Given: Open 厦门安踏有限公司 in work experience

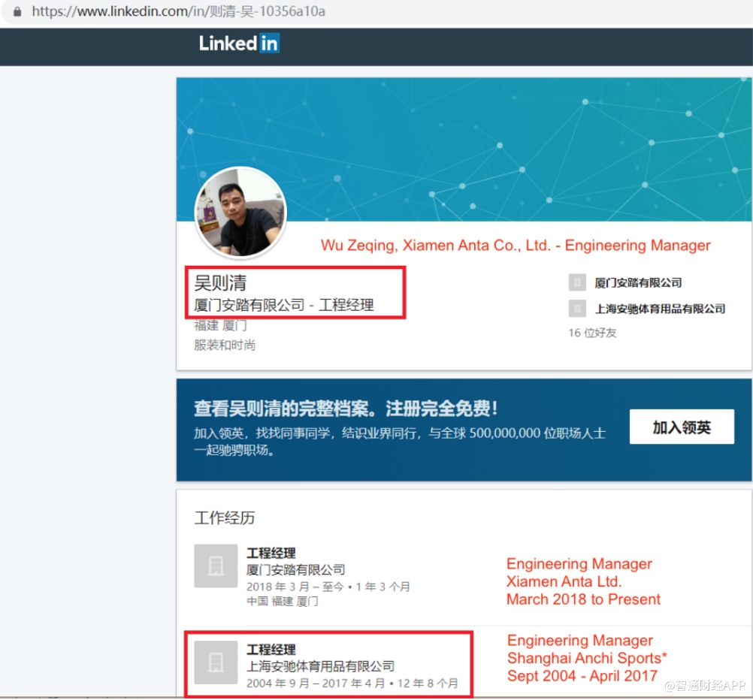Looking at the screenshot, I should [x=296, y=570].
